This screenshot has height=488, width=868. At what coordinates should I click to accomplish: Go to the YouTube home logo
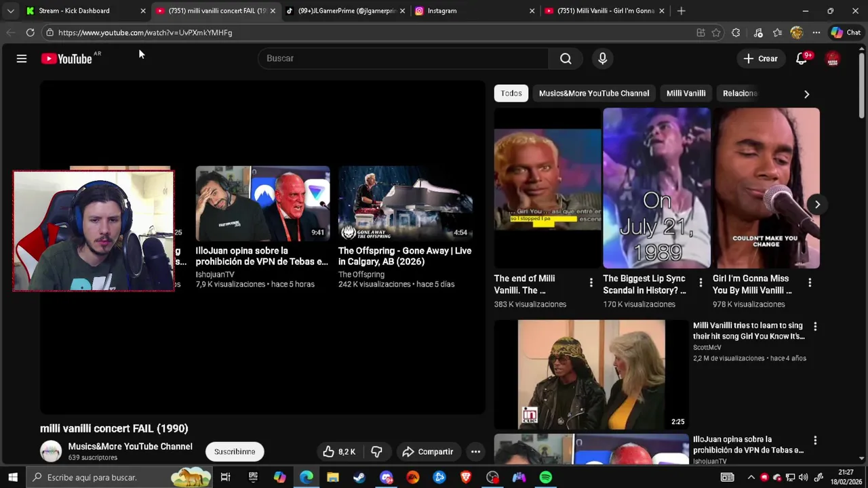66,59
